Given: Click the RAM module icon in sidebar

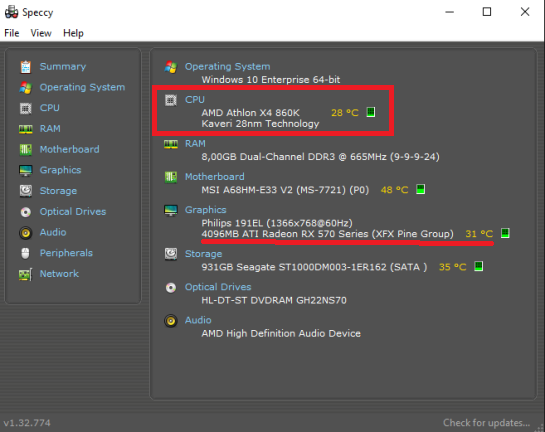Looking at the screenshot, I should click(x=25, y=129).
